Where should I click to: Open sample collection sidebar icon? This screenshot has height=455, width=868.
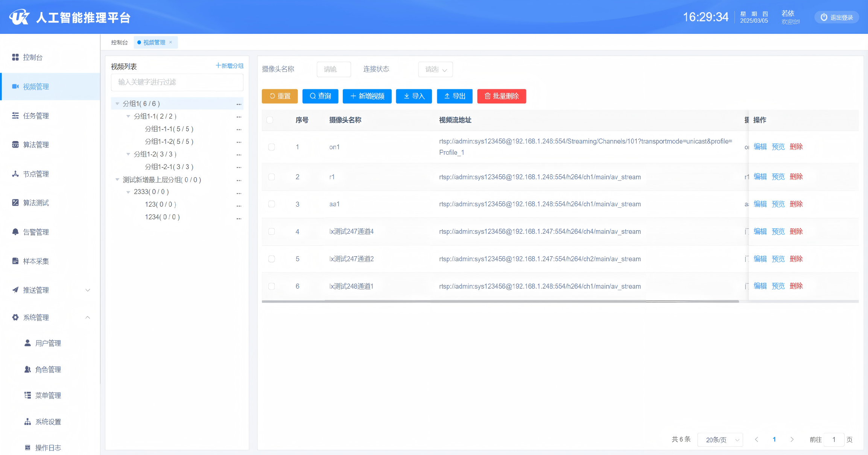click(x=15, y=261)
